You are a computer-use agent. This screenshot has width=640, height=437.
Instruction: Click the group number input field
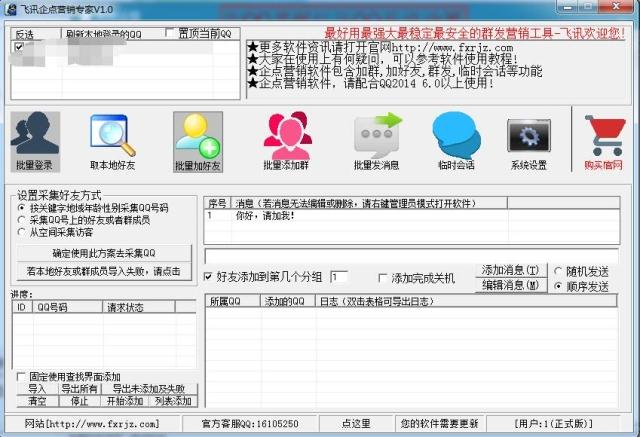click(x=339, y=277)
